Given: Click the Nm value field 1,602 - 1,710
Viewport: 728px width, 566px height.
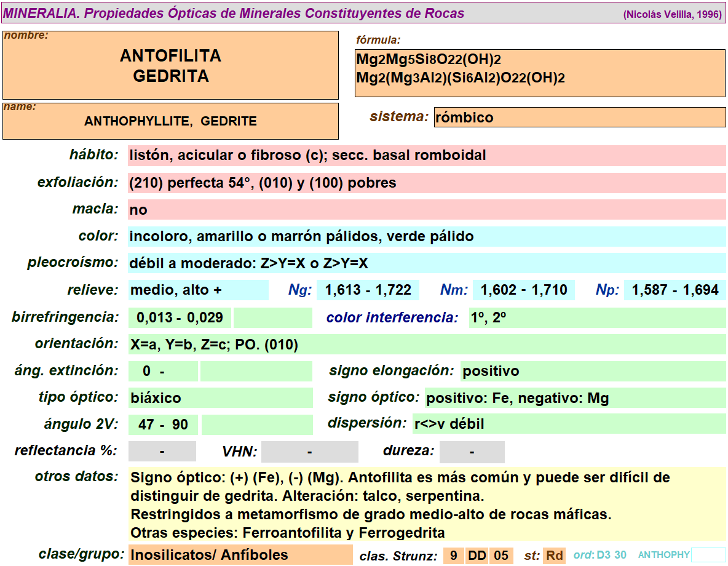Looking at the screenshot, I should tap(524, 290).
